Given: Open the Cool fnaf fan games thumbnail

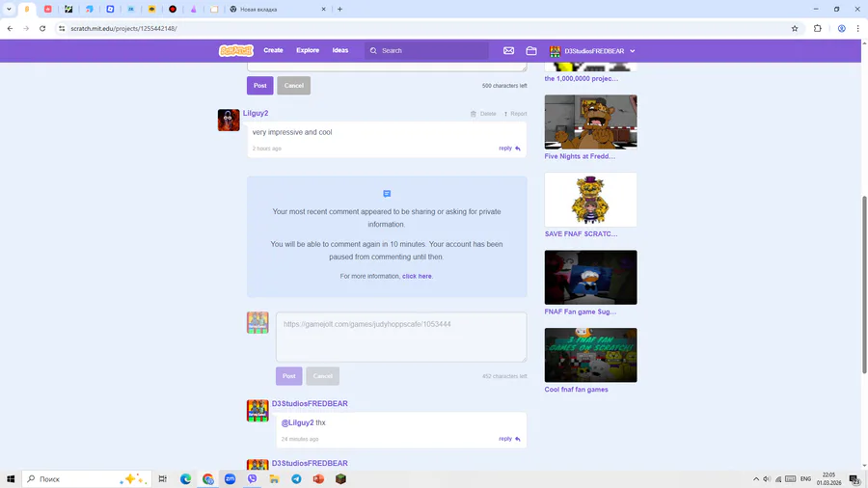Looking at the screenshot, I should click(x=590, y=355).
